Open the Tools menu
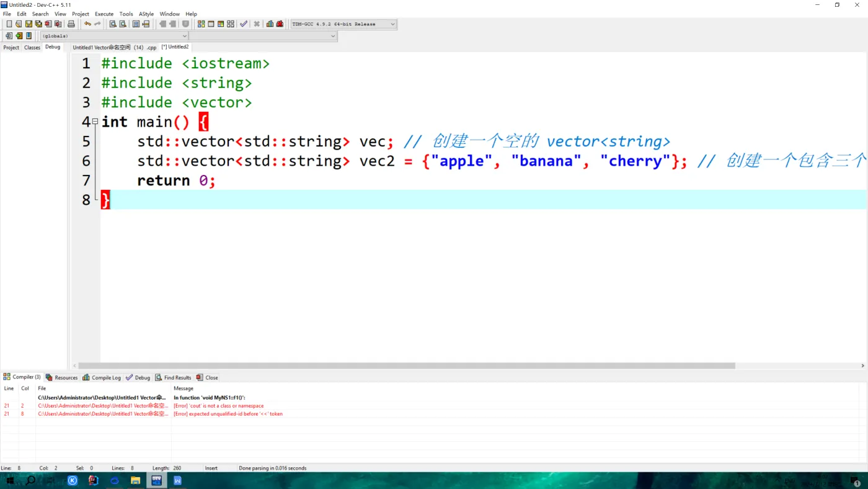 [126, 14]
